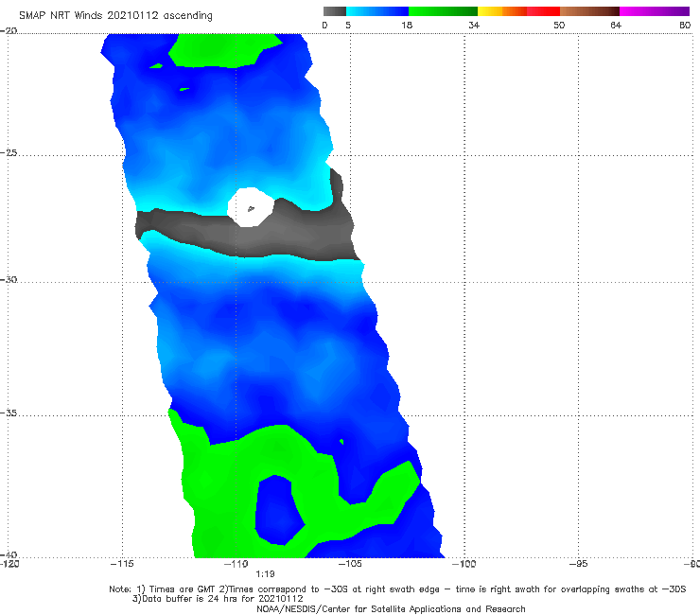700x615 pixels.
Task: Click the 'Data buffer is 24 hrs' note
Action: [x=218, y=599]
